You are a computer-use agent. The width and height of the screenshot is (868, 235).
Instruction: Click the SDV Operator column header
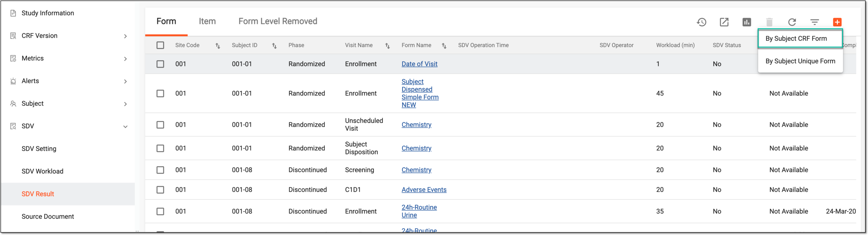click(616, 45)
